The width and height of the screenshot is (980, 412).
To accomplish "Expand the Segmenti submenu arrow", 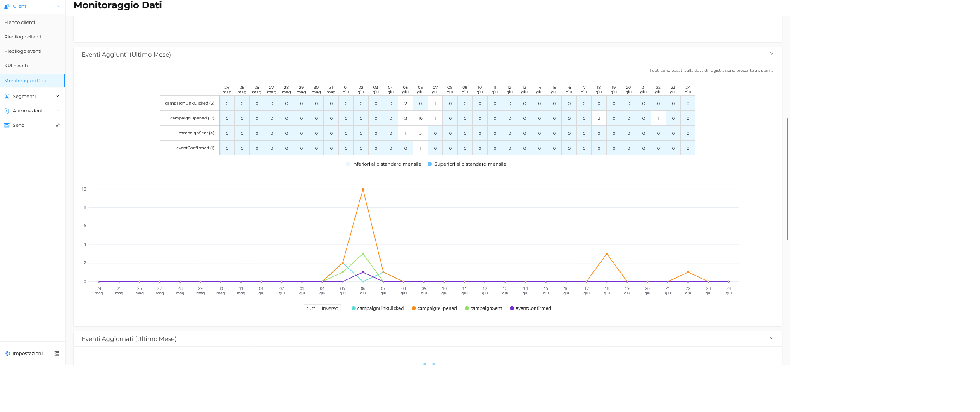I will (57, 96).
